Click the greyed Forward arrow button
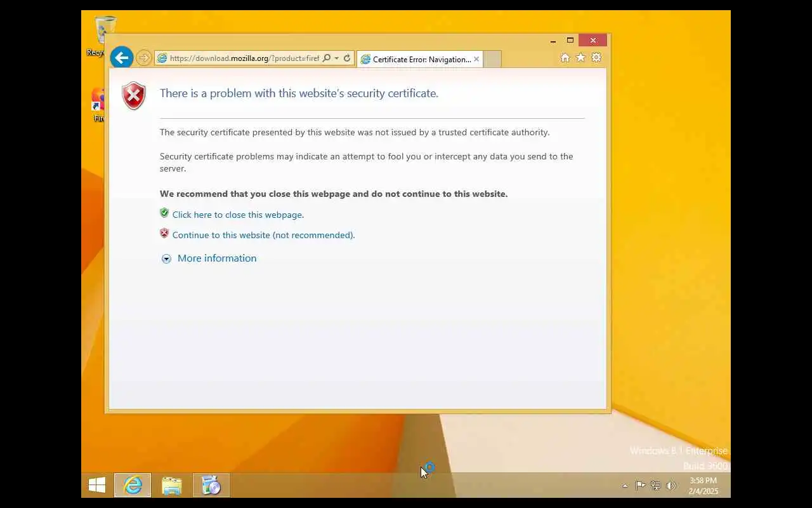The width and height of the screenshot is (812, 508). [x=144, y=58]
